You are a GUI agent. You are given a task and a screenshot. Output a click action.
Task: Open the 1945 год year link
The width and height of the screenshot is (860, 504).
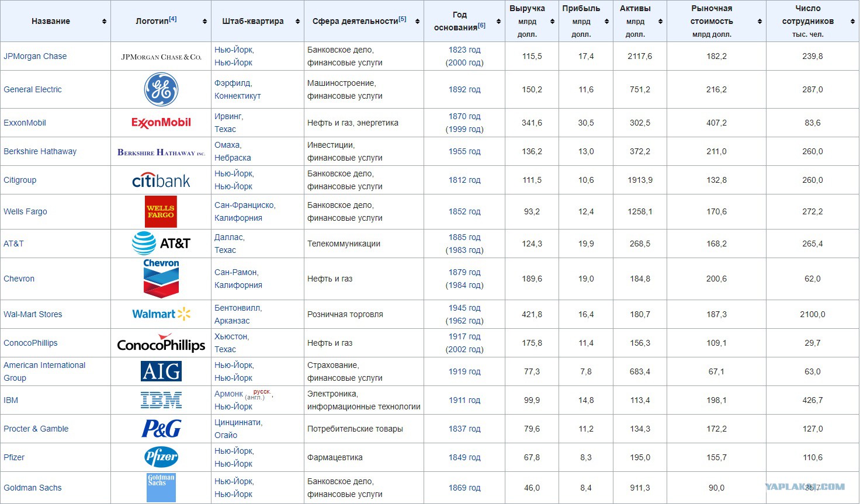tap(464, 308)
